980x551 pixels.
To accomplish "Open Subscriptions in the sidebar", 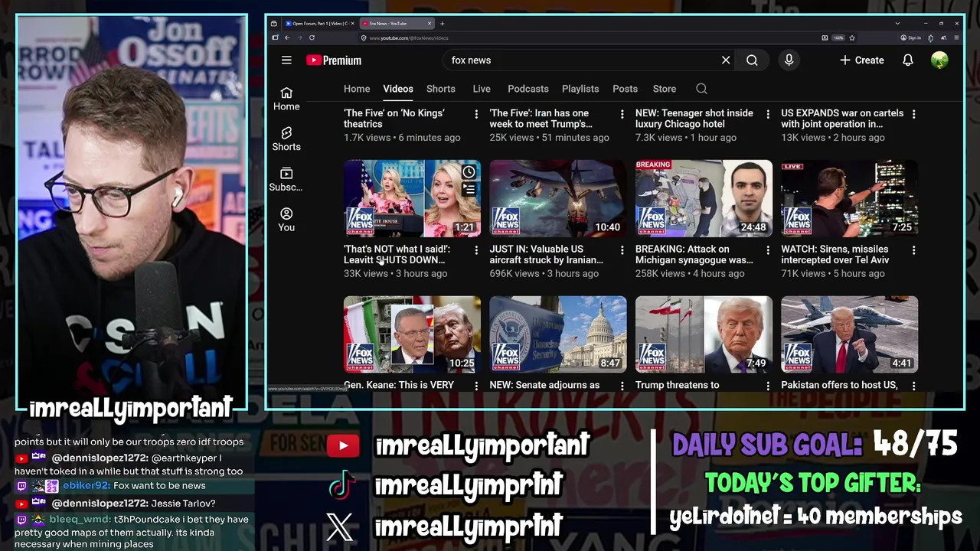I will pyautogui.click(x=286, y=180).
